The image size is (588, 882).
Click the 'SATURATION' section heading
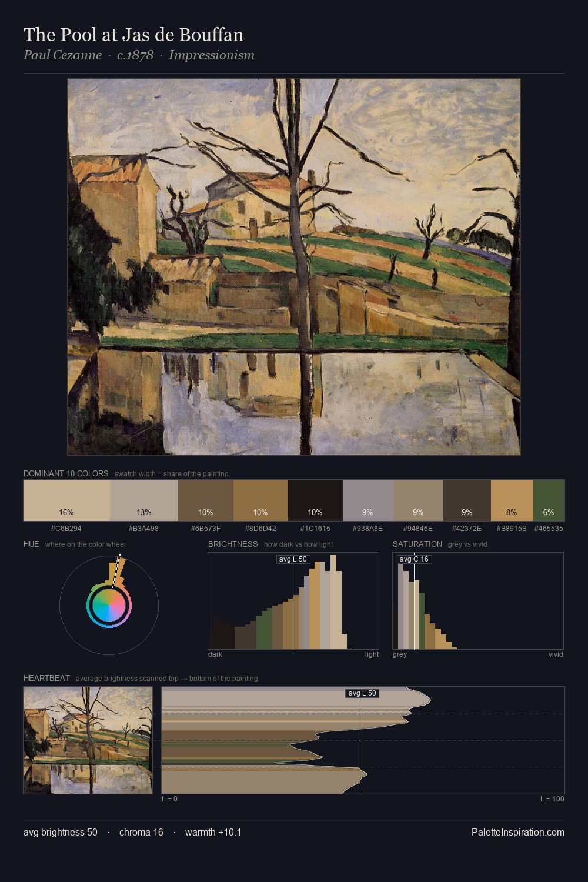pos(417,544)
